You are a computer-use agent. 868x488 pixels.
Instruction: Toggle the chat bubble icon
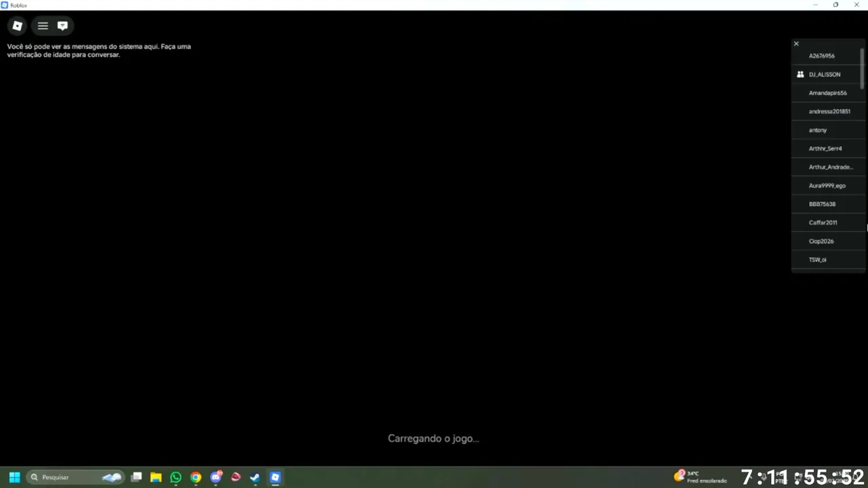(x=62, y=26)
